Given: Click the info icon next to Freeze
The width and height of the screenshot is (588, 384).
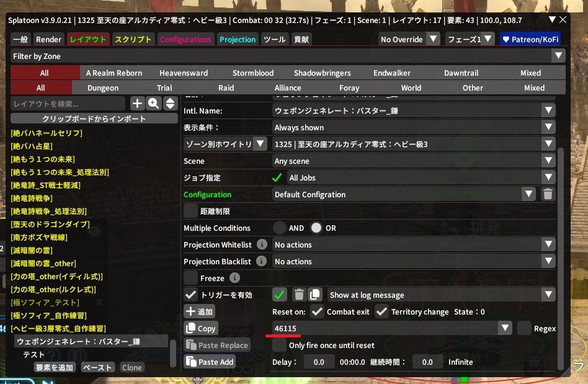Looking at the screenshot, I should 234,278.
